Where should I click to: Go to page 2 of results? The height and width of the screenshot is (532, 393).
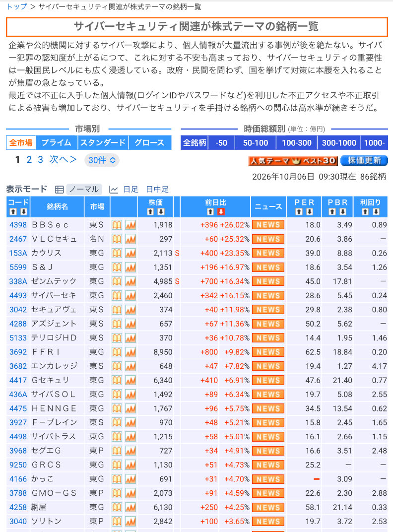(x=29, y=159)
